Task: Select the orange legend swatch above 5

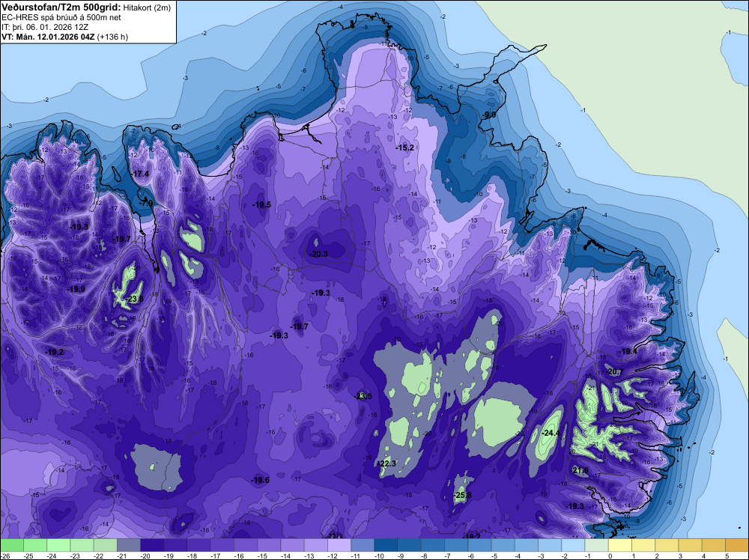Action: [x=737, y=545]
